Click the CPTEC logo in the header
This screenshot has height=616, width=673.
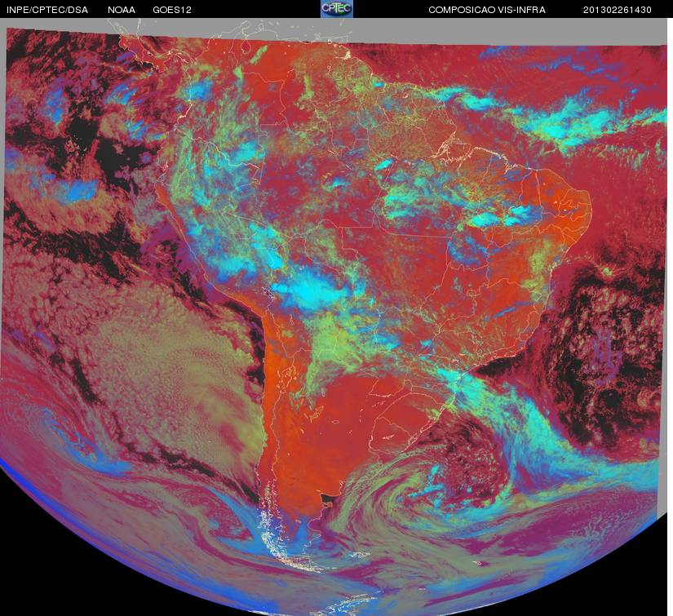[337, 9]
